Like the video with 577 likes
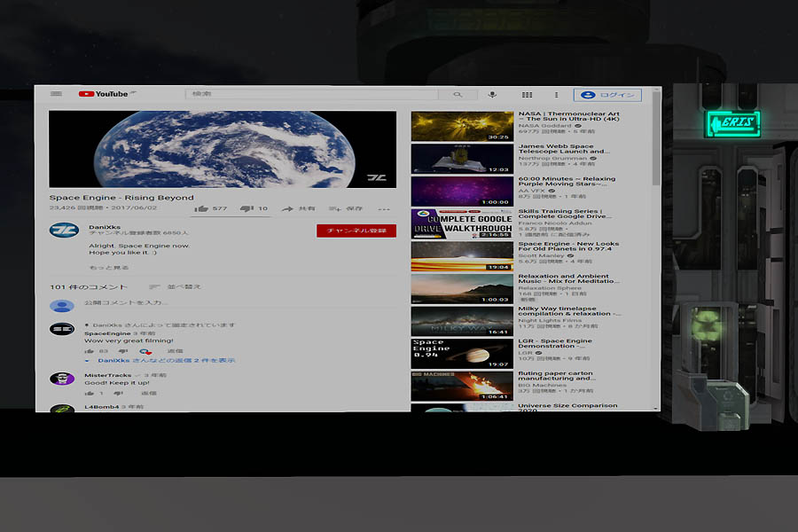 [211, 208]
